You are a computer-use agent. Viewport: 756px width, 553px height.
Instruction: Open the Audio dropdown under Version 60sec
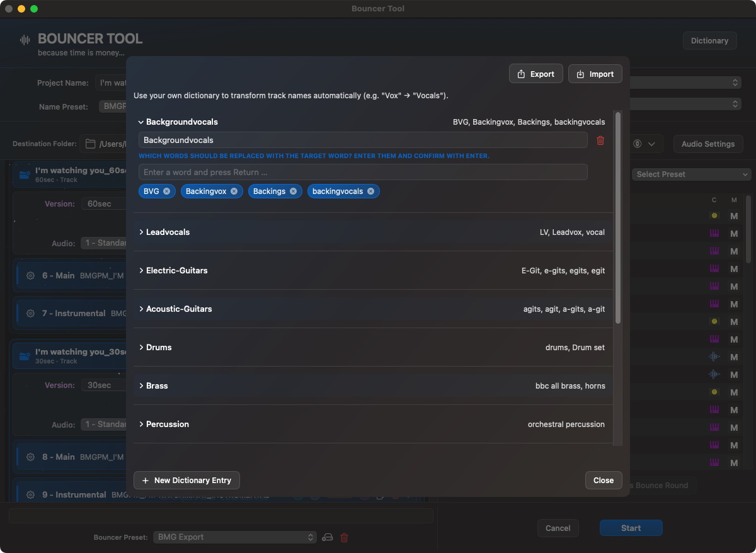click(104, 243)
